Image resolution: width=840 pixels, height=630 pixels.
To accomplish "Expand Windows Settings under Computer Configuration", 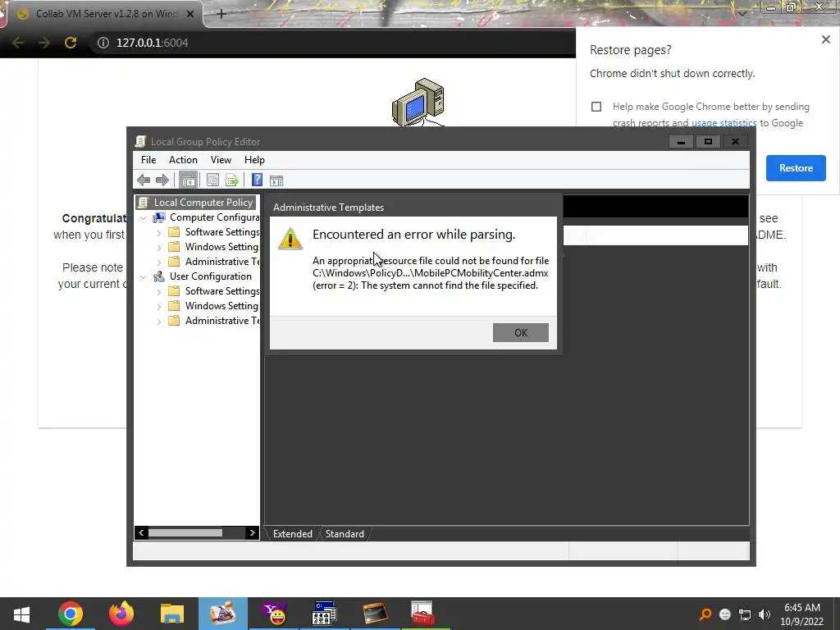I will [158, 248].
